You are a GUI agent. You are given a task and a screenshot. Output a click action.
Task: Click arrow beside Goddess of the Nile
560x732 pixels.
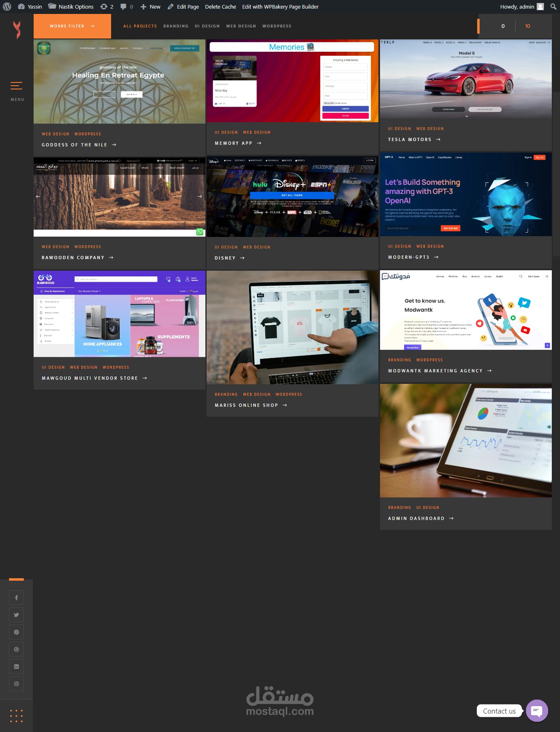click(114, 145)
